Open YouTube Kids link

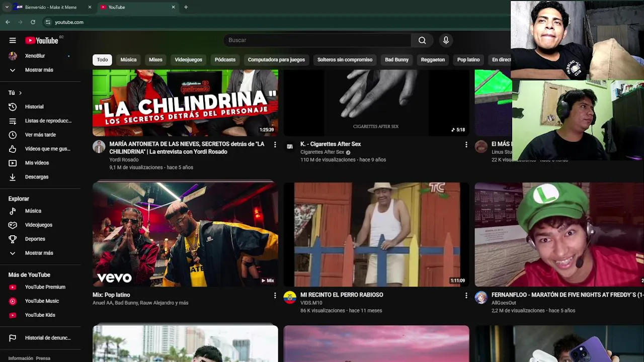[40, 315]
